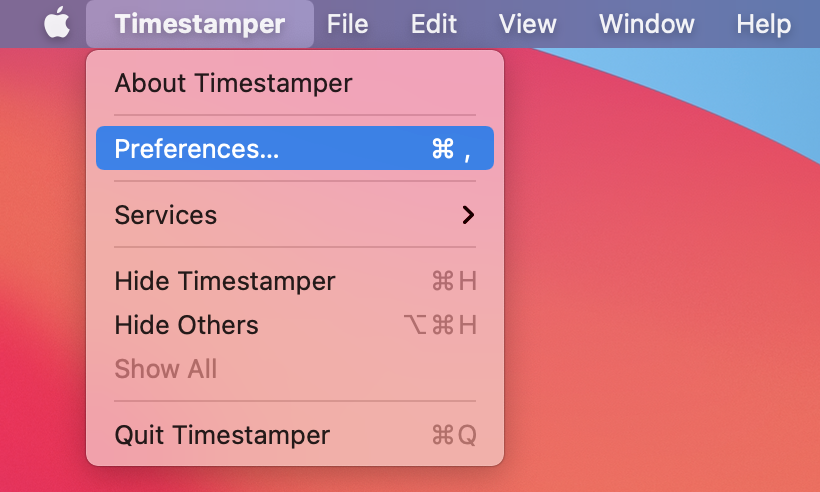Open the Apple menu
Viewport: 820px width, 492px height.
click(x=57, y=23)
